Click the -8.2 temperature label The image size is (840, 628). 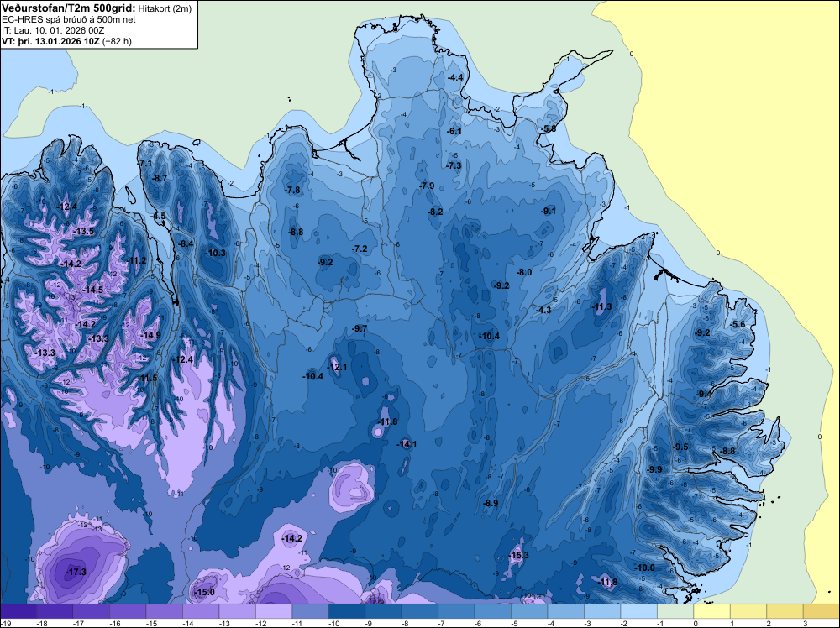tap(435, 212)
